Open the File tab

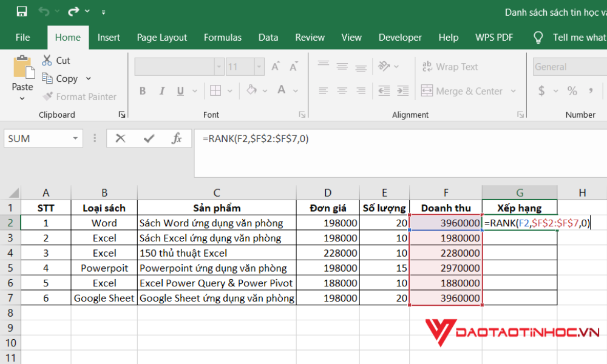(22, 38)
